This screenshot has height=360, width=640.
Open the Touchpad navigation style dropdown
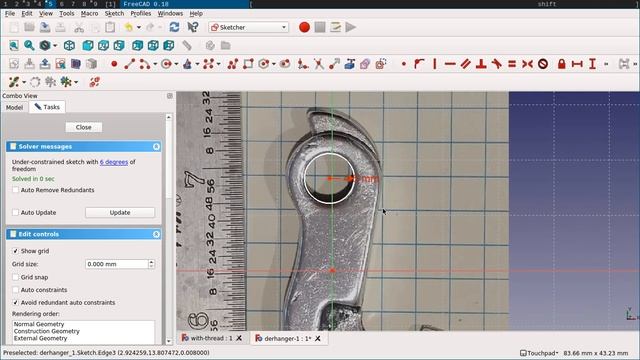click(x=539, y=353)
